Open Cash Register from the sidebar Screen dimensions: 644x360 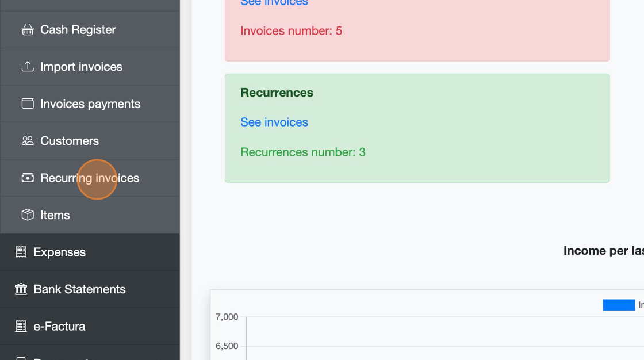tap(78, 30)
